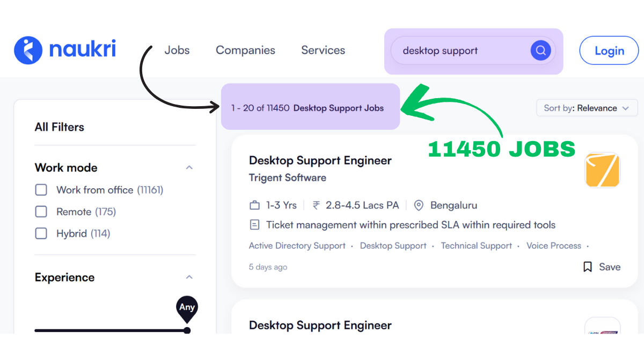The height and width of the screenshot is (362, 644).
Task: Click the Naukri logo icon
Action: click(28, 50)
